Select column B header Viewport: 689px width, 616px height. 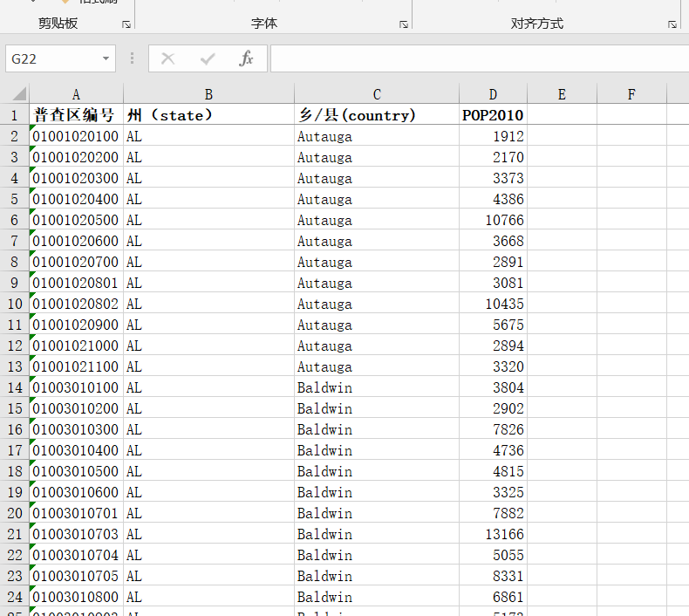(x=208, y=94)
